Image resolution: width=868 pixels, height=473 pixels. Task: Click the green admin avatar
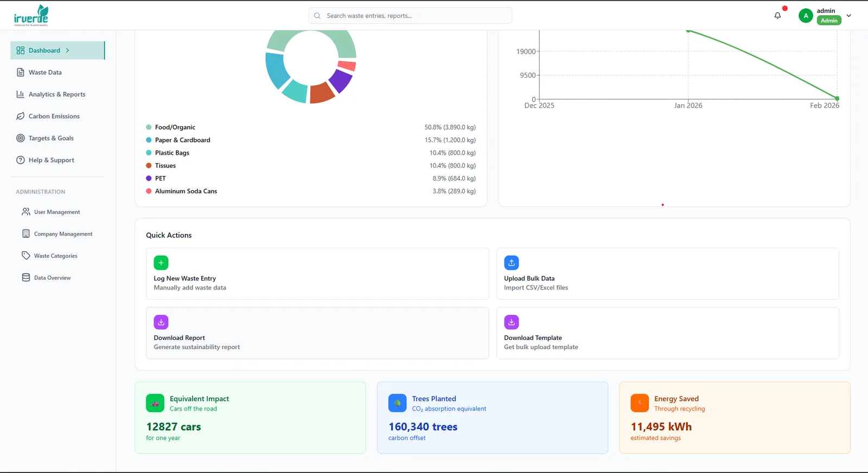pyautogui.click(x=806, y=16)
